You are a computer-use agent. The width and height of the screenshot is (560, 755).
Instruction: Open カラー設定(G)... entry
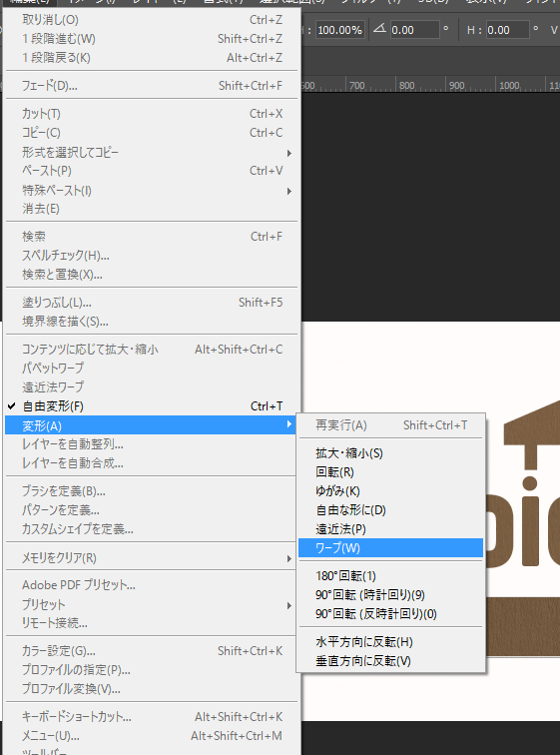pos(151,651)
